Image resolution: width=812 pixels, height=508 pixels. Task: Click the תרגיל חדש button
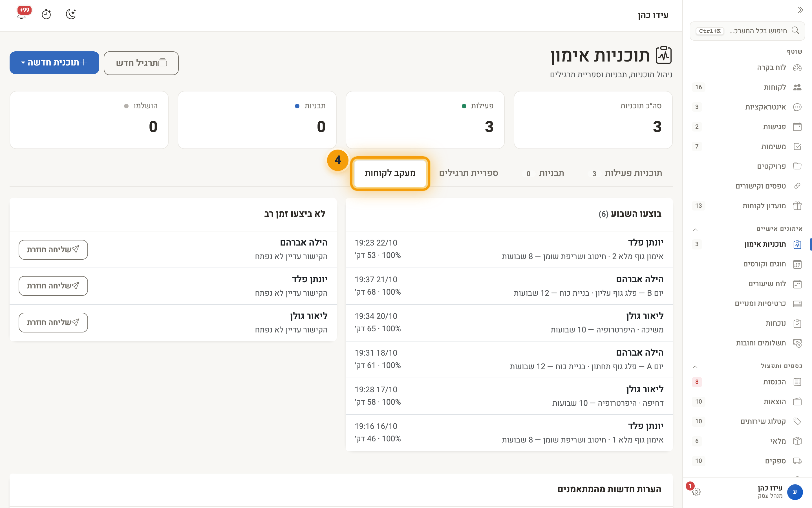pos(141,63)
